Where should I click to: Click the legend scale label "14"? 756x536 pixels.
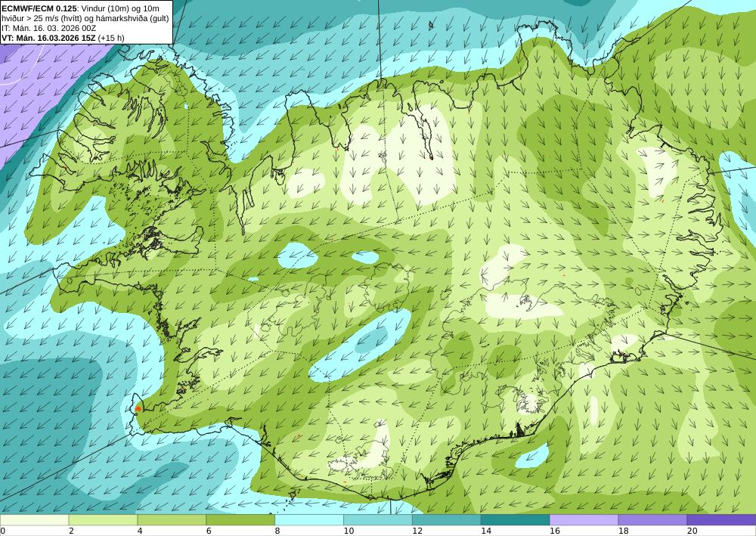486,531
